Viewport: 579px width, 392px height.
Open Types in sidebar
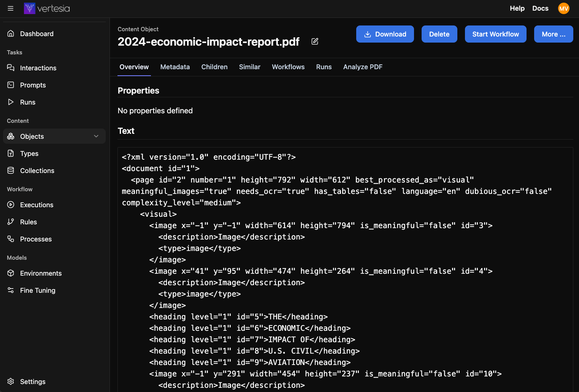54,153
